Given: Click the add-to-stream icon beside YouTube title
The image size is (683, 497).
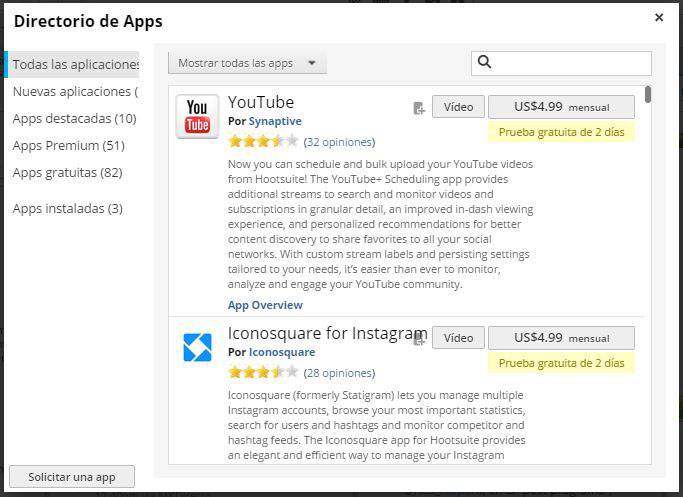Looking at the screenshot, I should tap(419, 108).
